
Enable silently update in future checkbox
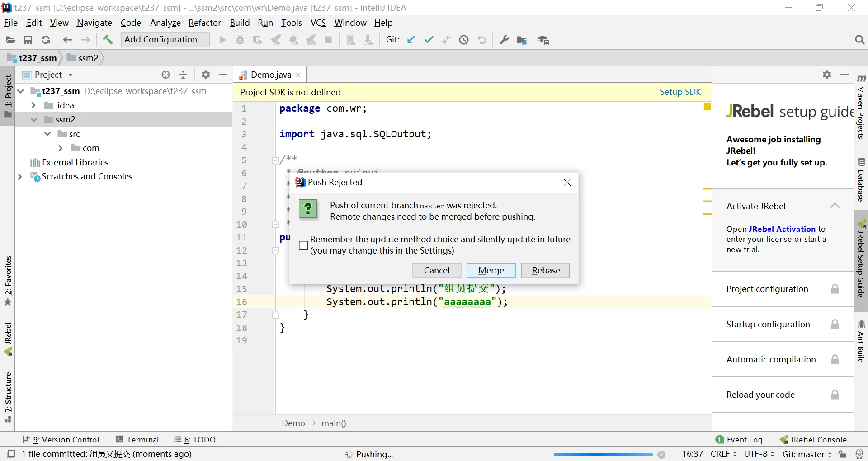coord(303,245)
